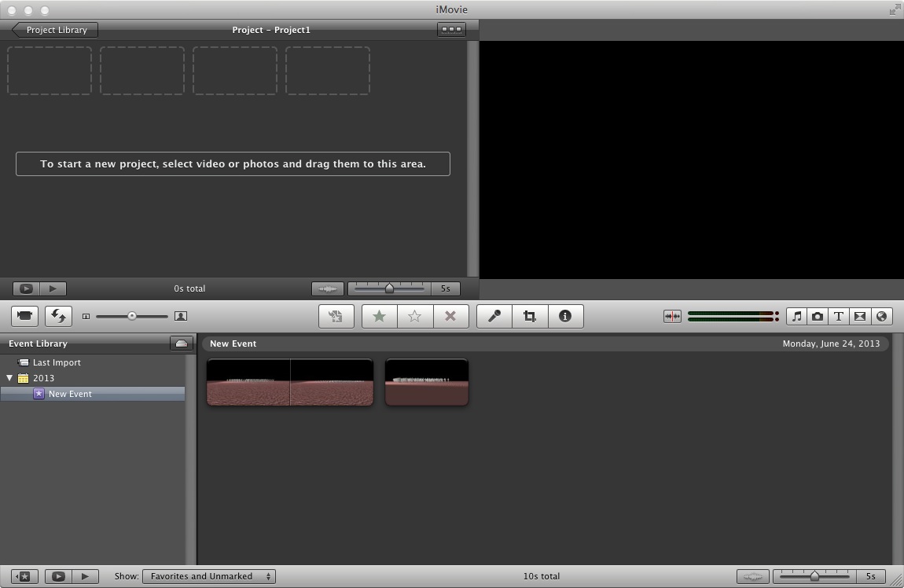This screenshot has width=904, height=588.
Task: Mark selection as Favorite
Action: point(380,316)
